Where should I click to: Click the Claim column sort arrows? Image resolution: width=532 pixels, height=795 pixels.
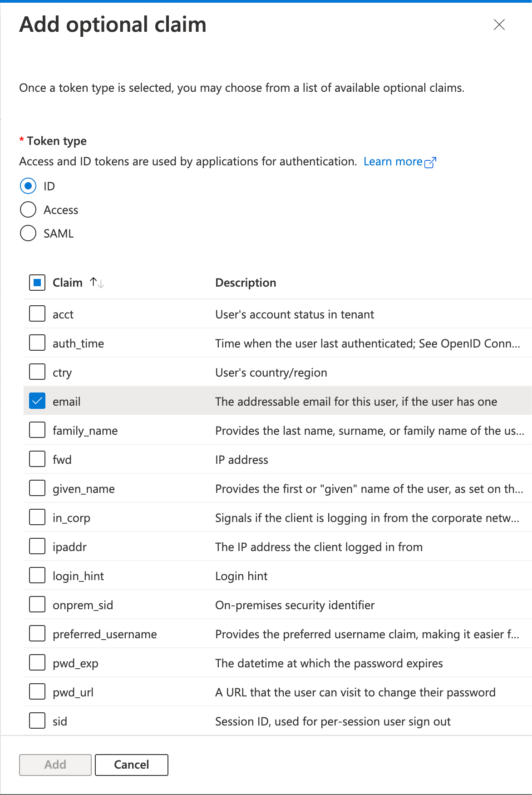(97, 283)
